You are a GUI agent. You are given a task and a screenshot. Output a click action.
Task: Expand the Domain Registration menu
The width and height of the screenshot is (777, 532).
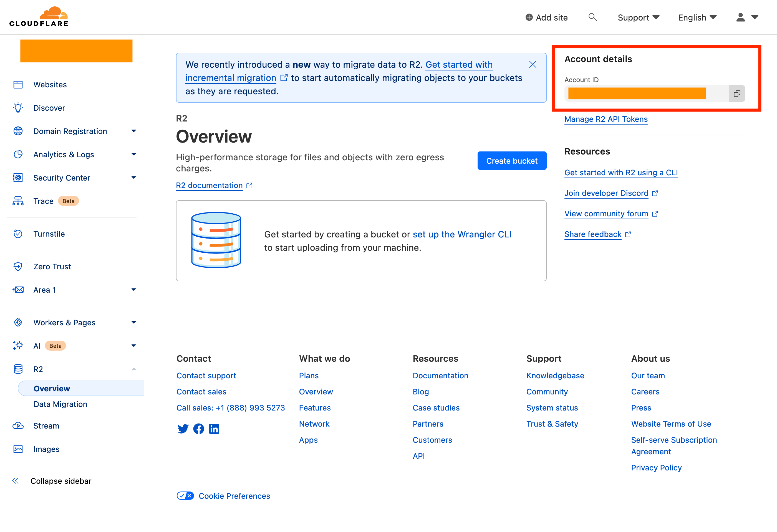point(133,131)
